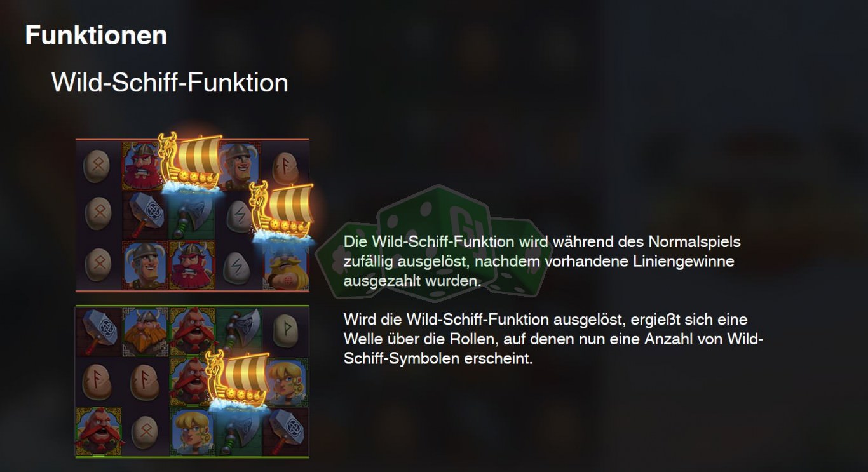Click the Funktionen heading
868x472 pixels.
pyautogui.click(x=96, y=36)
